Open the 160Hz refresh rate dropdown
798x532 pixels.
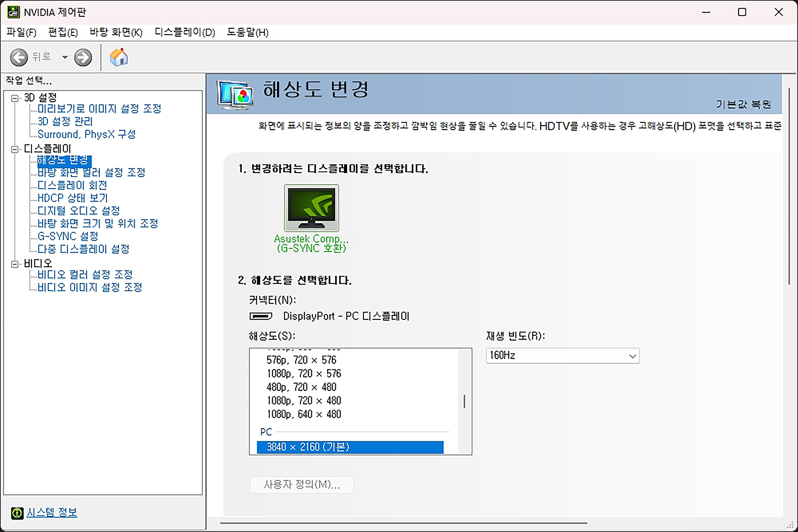tap(562, 356)
